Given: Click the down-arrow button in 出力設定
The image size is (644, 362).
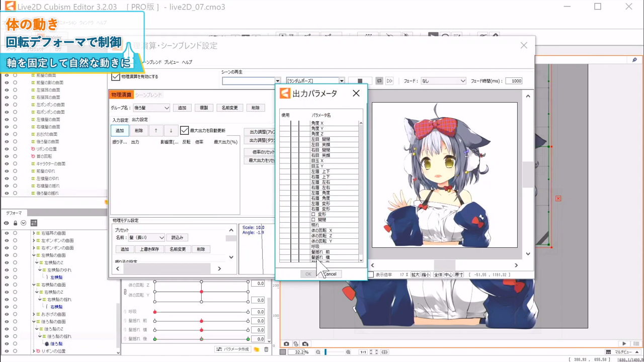Looking at the screenshot, I should click(171, 131).
